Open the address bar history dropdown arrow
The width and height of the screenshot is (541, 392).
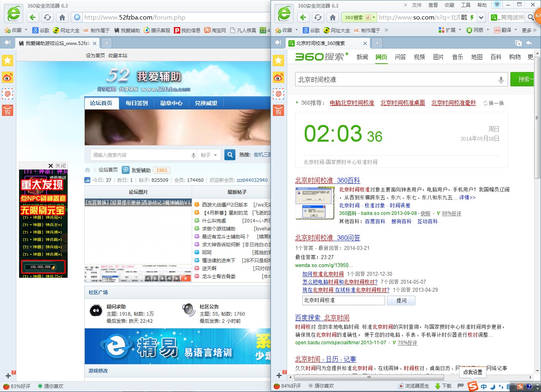(x=481, y=18)
